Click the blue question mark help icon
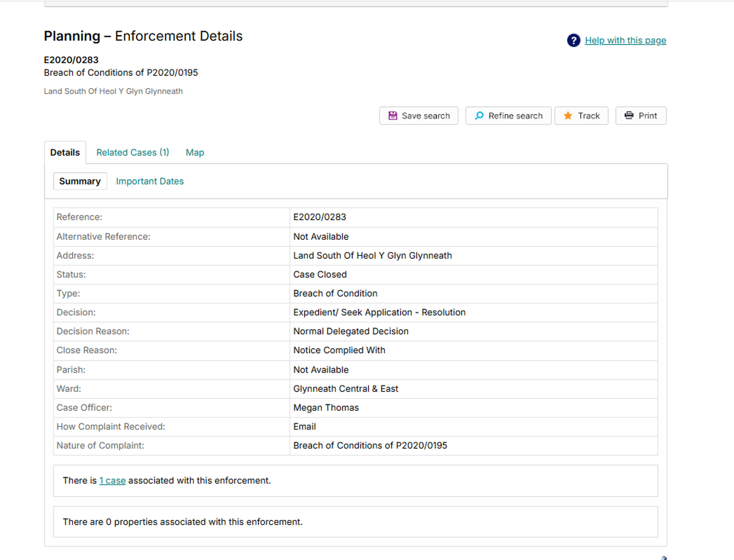Image resolution: width=734 pixels, height=560 pixels. pos(573,40)
